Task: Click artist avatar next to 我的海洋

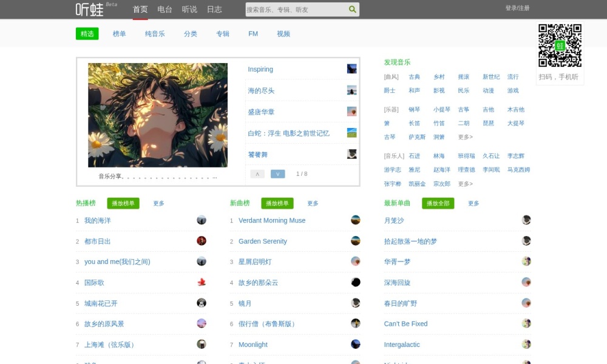Action: point(202,220)
